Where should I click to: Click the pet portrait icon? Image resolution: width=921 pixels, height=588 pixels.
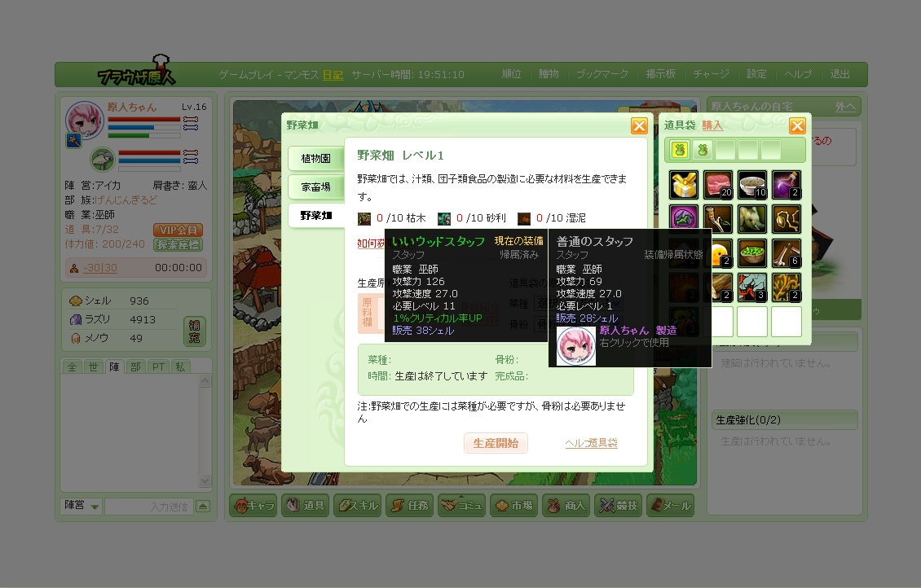pyautogui.click(x=103, y=159)
